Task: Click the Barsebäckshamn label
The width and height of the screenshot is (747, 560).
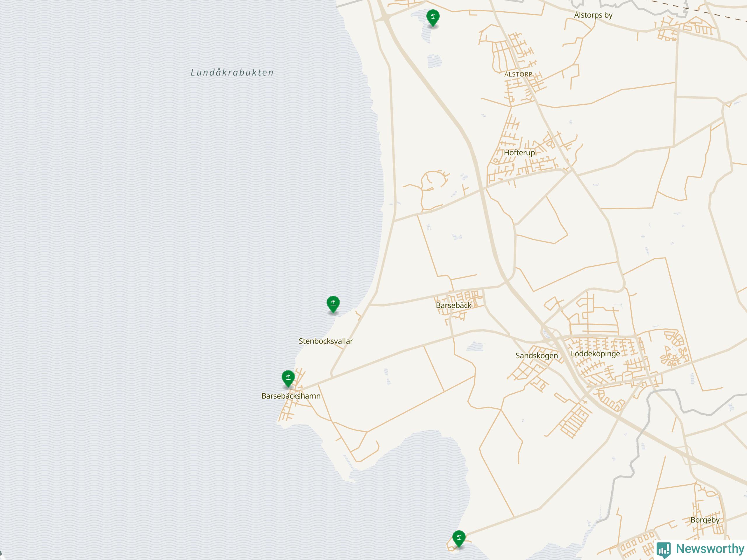Action: tap(291, 396)
